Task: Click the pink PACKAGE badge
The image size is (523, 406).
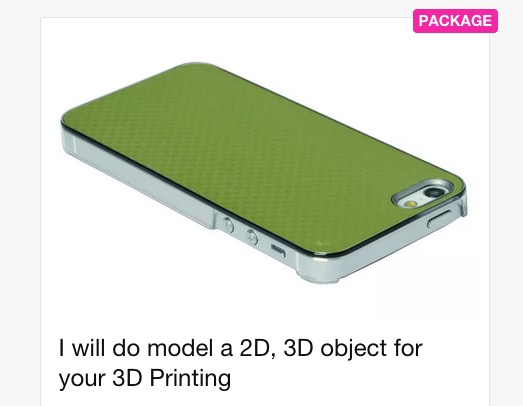Action: click(x=455, y=21)
